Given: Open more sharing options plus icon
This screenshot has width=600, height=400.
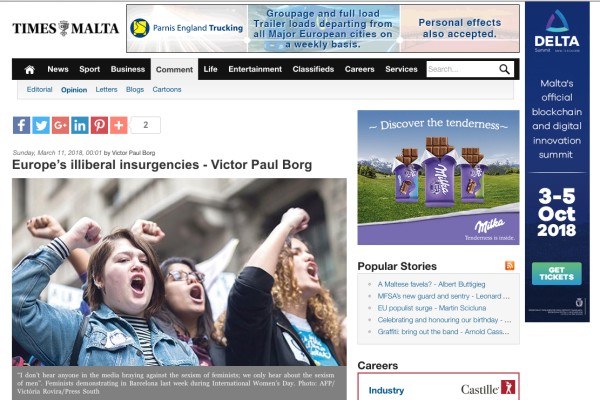Looking at the screenshot, I should click(x=119, y=125).
